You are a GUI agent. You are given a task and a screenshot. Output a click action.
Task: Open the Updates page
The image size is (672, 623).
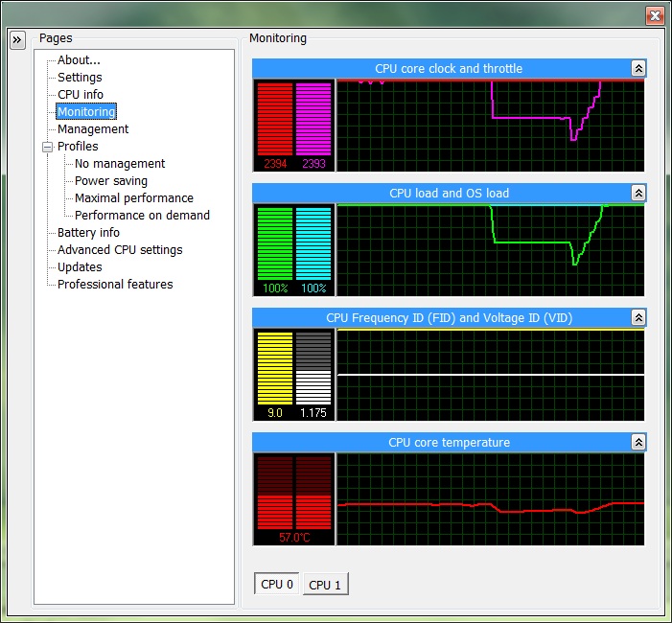(80, 267)
